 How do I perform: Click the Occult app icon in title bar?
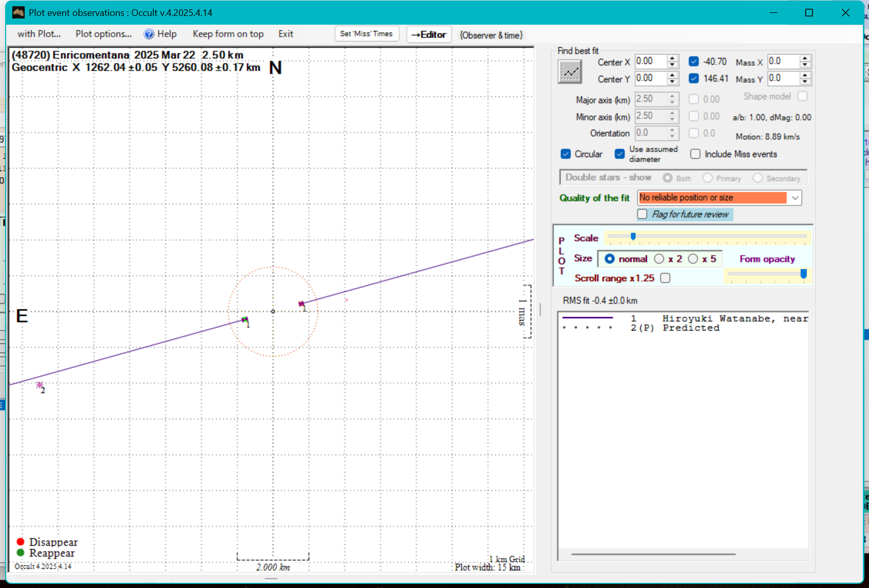(x=19, y=12)
